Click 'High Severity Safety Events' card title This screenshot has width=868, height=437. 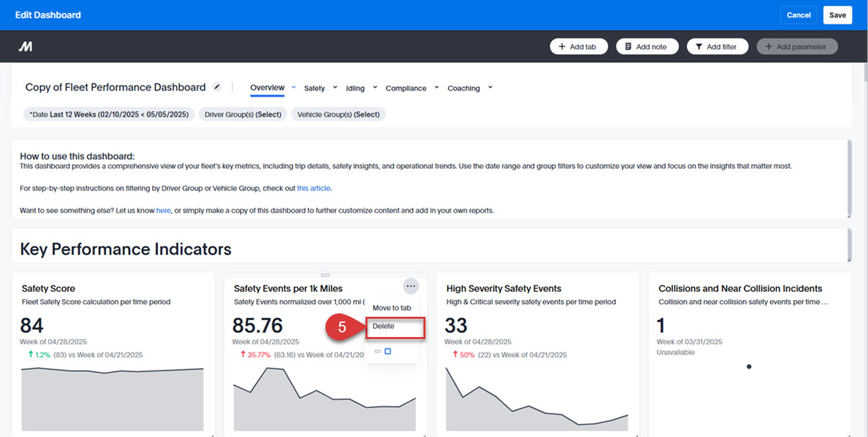(504, 288)
